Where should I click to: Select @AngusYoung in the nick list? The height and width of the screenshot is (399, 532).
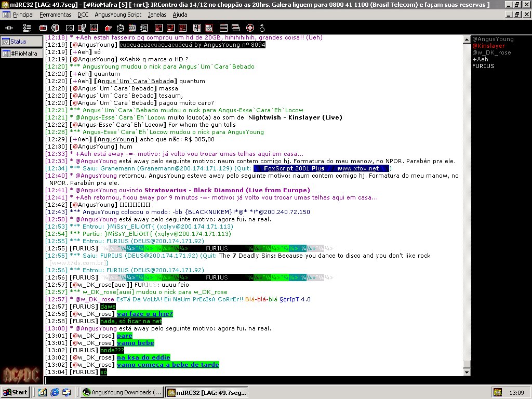tap(493, 39)
